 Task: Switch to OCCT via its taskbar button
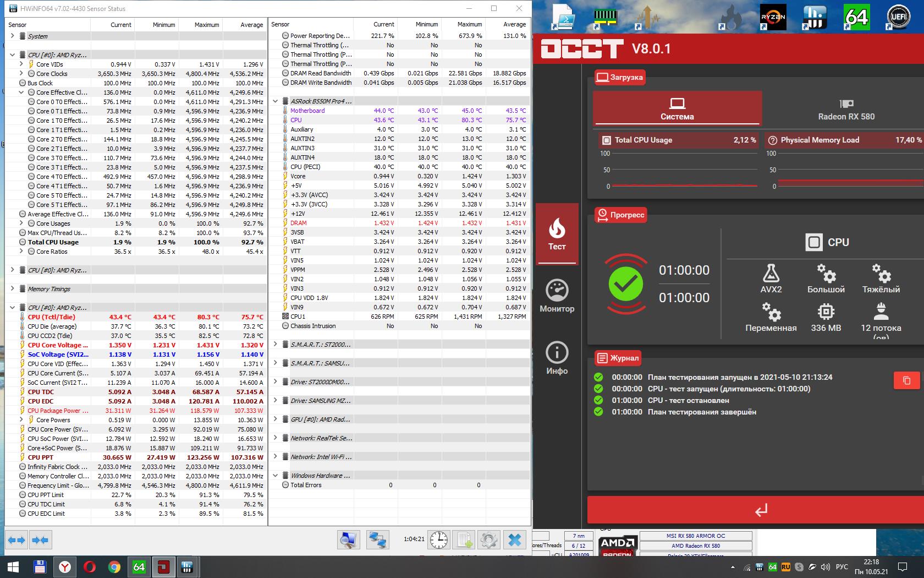(163, 566)
